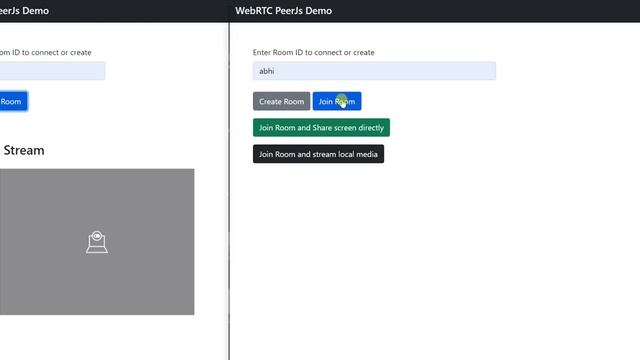The height and width of the screenshot is (360, 640).
Task: Click the Stream heading in left window
Action: click(x=24, y=150)
